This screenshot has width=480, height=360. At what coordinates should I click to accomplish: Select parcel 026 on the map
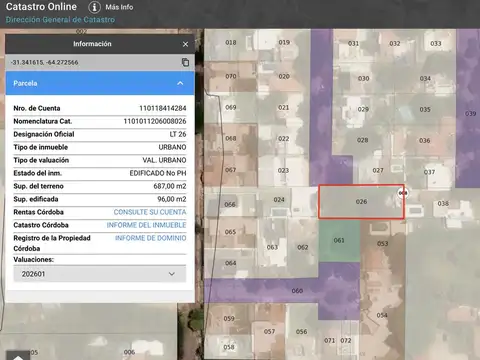[361, 202]
